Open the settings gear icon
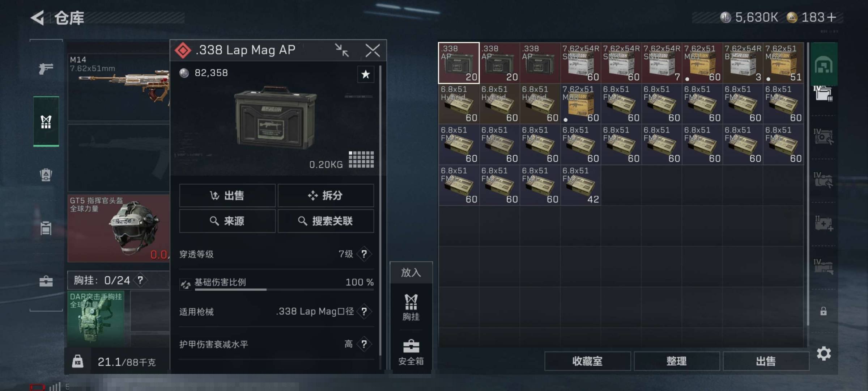The image size is (868, 391). (x=824, y=353)
